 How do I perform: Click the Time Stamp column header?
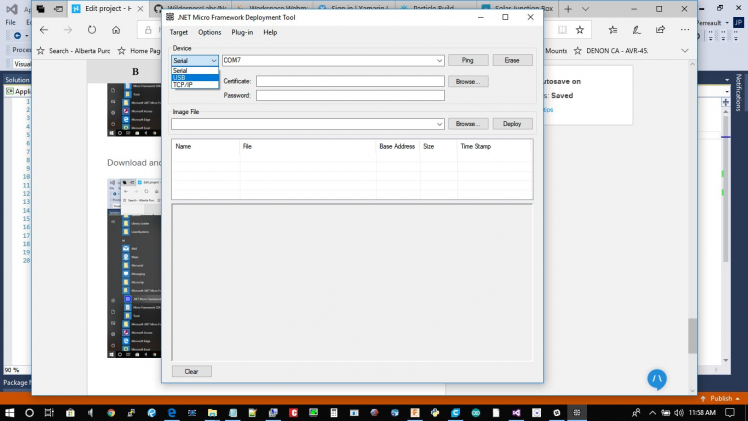click(494, 146)
